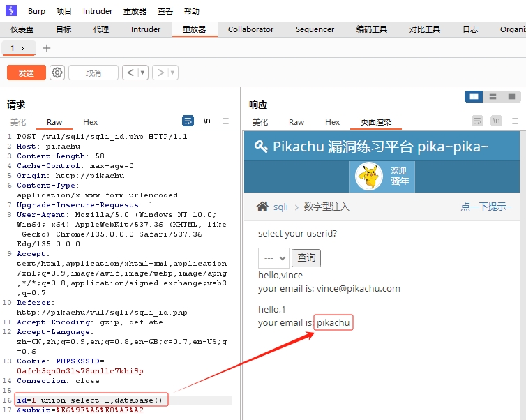
Task: Switch to the Sequencer tab
Action: (315, 29)
